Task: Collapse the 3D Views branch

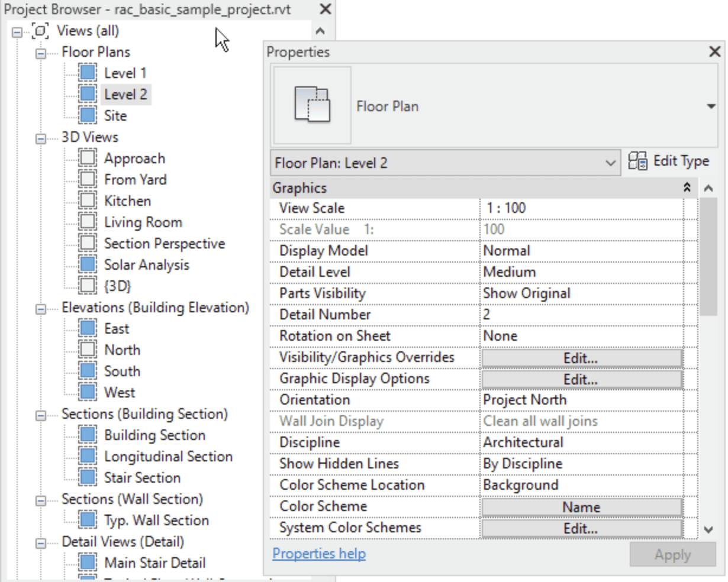Action: pos(41,138)
